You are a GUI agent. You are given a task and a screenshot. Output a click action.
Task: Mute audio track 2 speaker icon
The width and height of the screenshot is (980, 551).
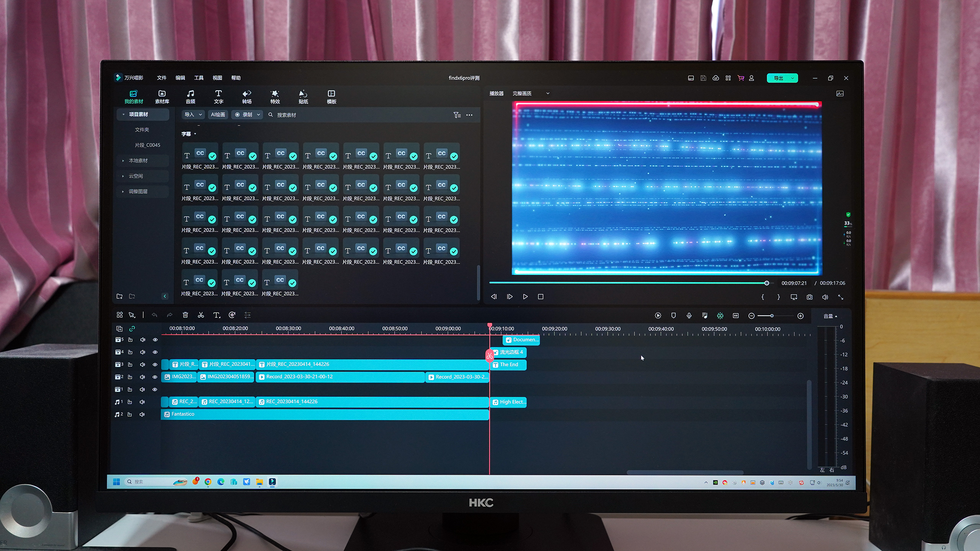pos(142,414)
